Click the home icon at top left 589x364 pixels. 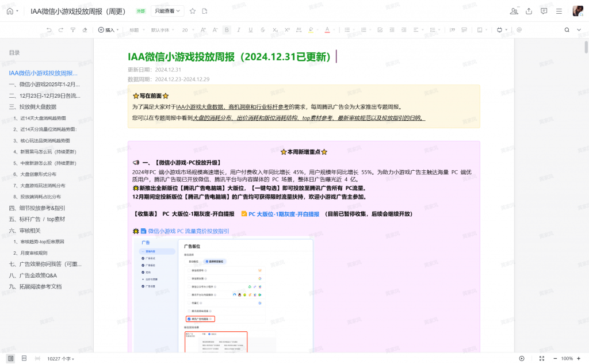click(10, 12)
